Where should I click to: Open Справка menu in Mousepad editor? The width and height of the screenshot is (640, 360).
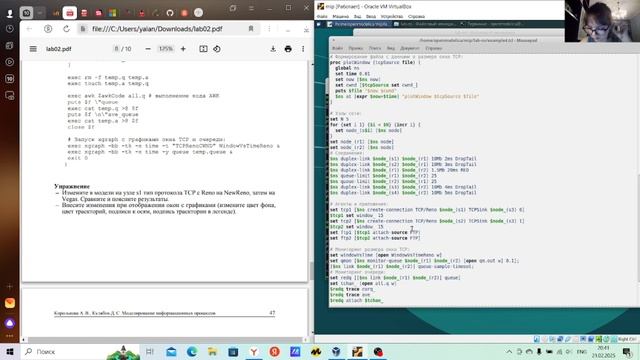[x=433, y=48]
